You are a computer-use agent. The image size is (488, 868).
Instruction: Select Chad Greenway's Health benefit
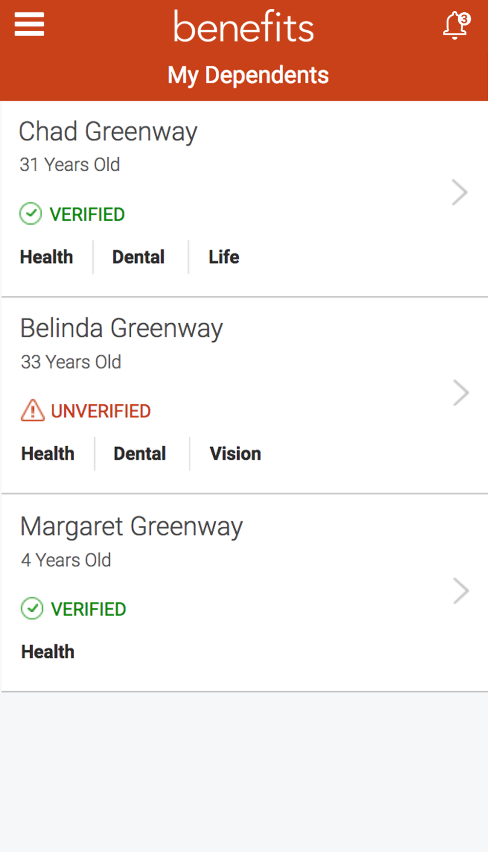(x=46, y=257)
